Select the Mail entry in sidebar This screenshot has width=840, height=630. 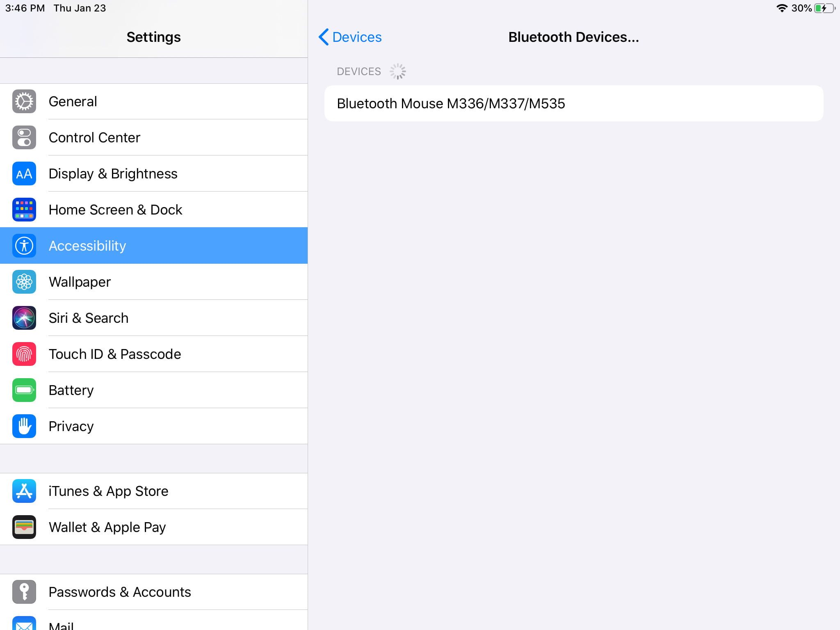[x=62, y=624]
